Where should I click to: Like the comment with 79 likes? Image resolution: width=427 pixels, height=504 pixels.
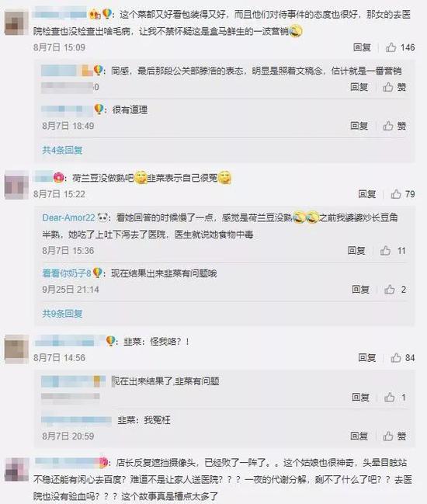(x=396, y=194)
